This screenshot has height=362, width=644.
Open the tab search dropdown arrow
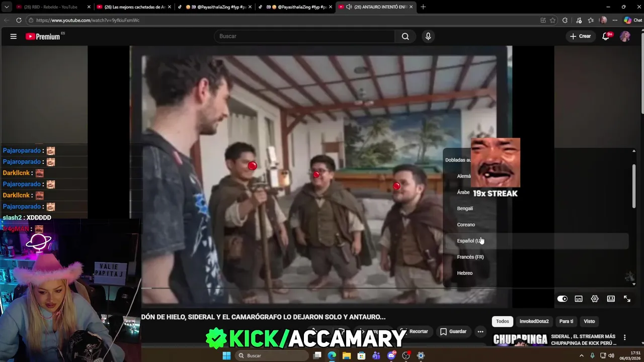click(7, 7)
